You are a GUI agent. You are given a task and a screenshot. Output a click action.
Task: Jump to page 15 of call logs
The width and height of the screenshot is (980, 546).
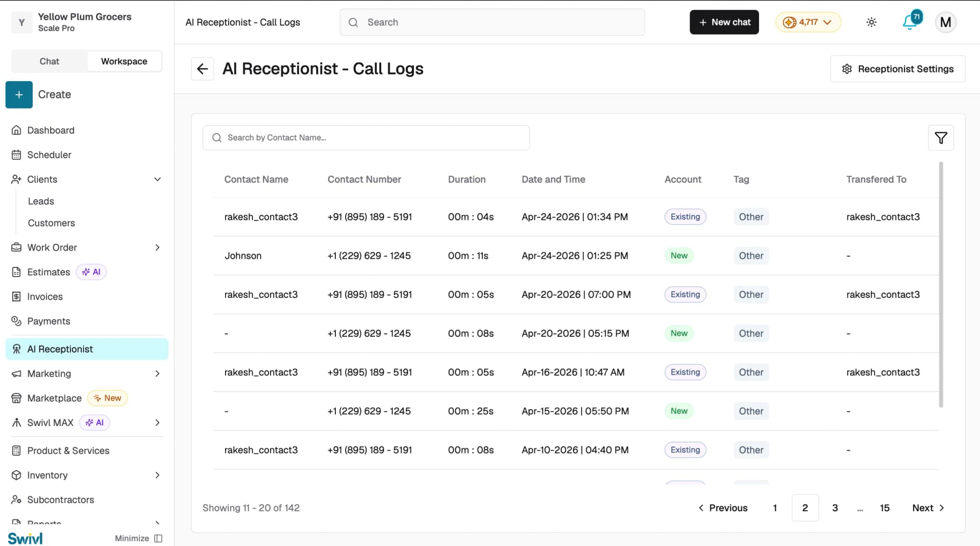[885, 508]
